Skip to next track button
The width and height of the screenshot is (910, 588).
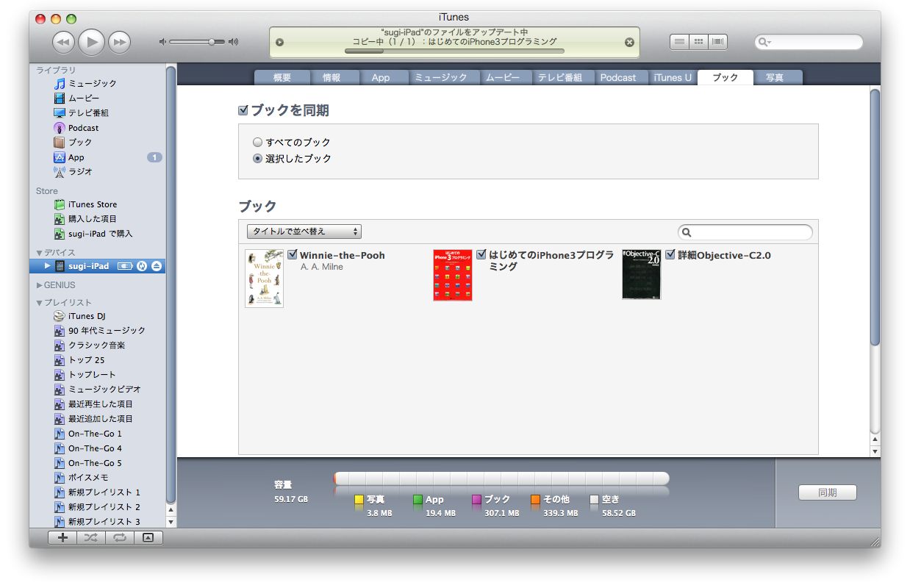pyautogui.click(x=119, y=43)
